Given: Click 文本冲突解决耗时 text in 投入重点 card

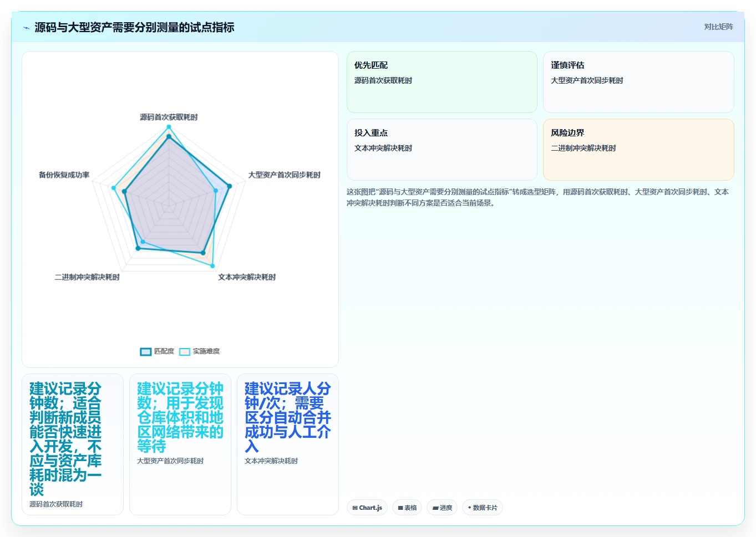Looking at the screenshot, I should (383, 148).
